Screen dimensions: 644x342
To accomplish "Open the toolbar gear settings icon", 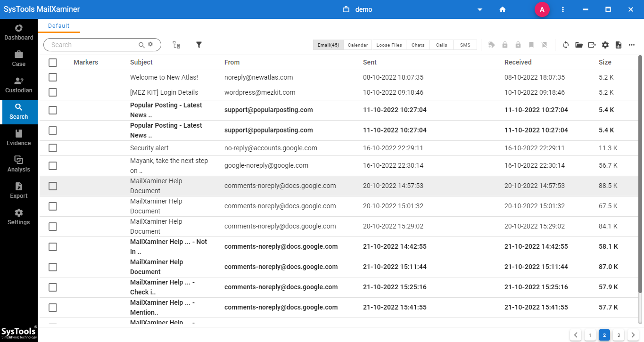I will click(x=605, y=45).
